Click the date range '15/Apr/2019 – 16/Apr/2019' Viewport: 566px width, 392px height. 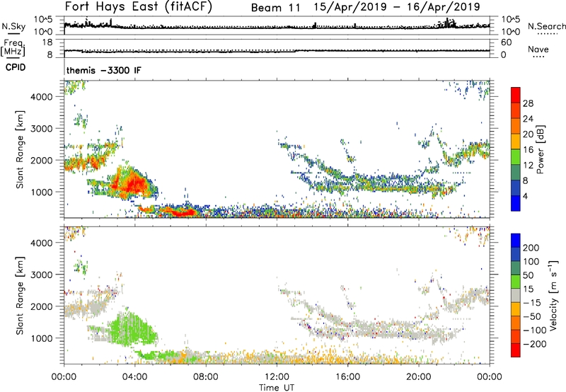(397, 7)
